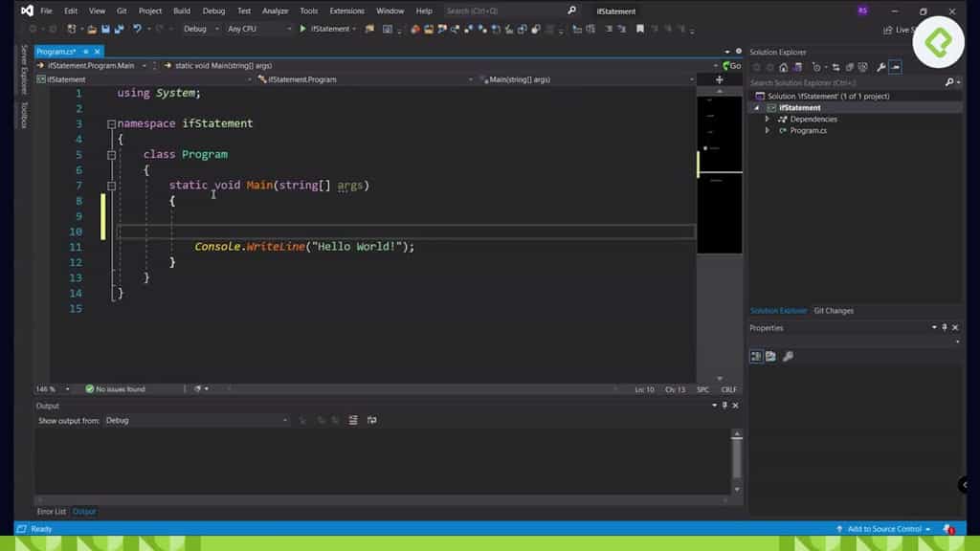Switch to the Error List tab
This screenshot has height=551, width=980.
coord(51,512)
